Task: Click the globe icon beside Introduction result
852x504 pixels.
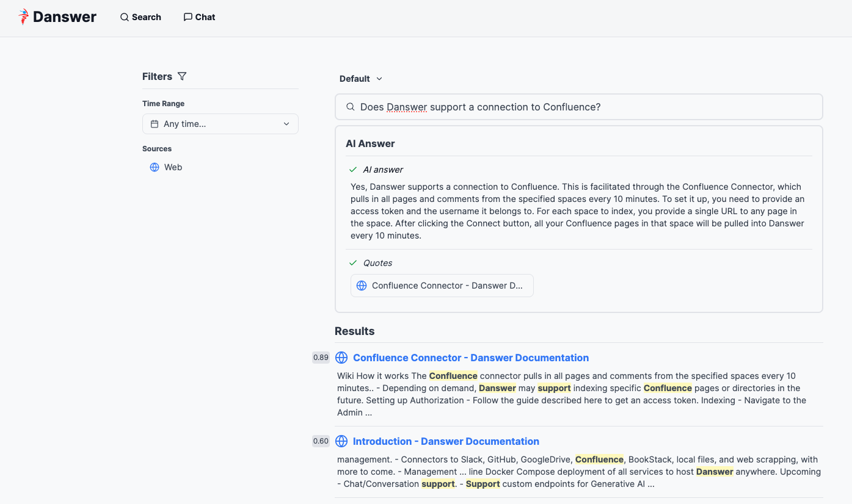Action: pyautogui.click(x=341, y=441)
